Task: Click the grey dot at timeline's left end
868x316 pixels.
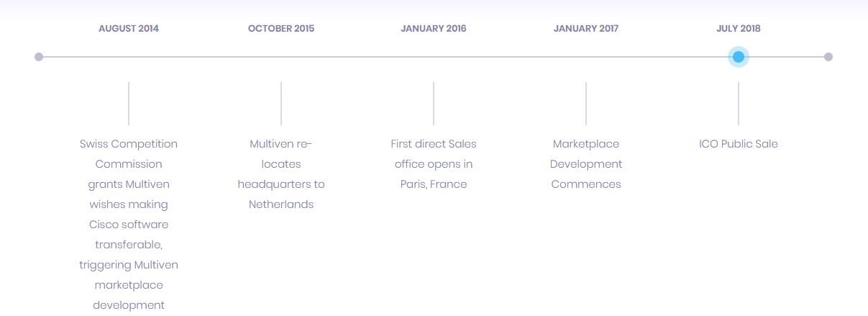Action: tap(39, 57)
